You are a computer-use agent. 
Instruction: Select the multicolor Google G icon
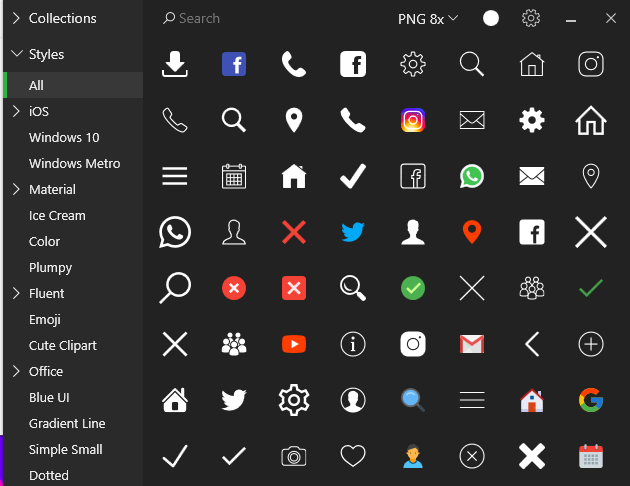(x=591, y=400)
